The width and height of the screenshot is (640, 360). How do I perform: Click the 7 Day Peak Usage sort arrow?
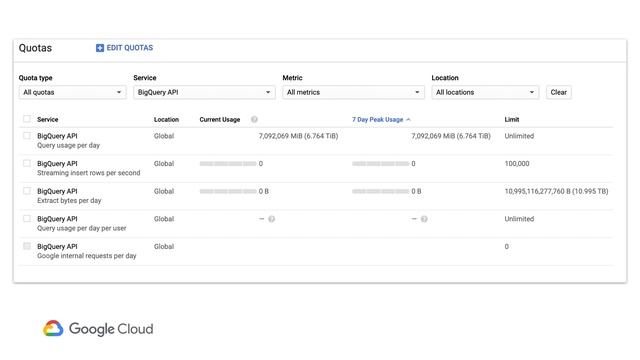click(409, 120)
